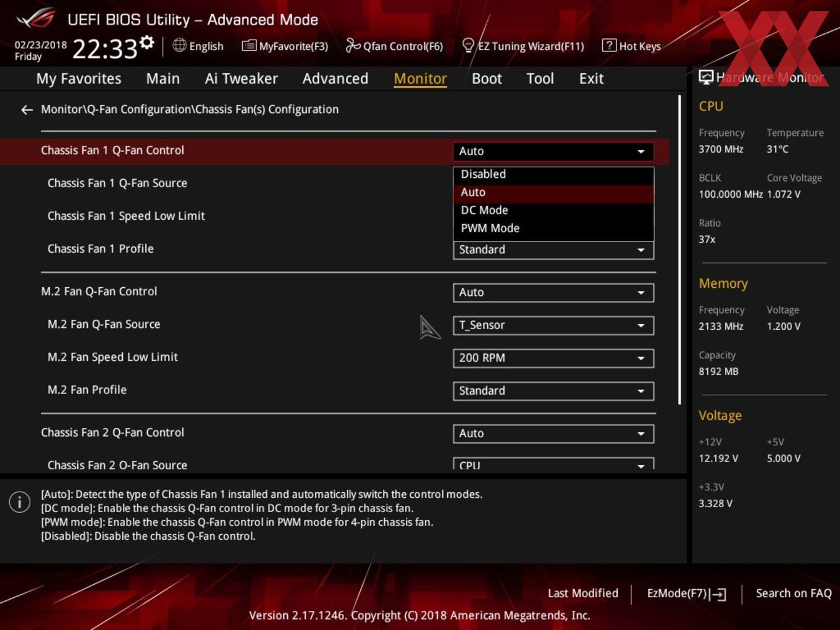
Task: Select M.2 Fan Profile label
Action: 87,390
